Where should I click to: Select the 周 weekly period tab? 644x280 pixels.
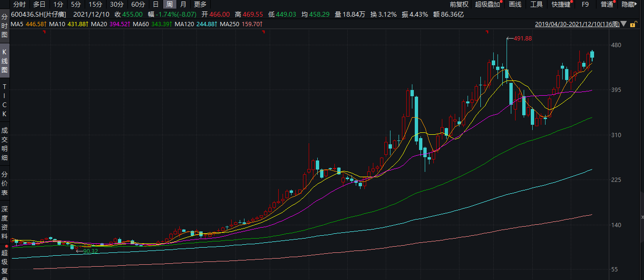coord(169,4)
